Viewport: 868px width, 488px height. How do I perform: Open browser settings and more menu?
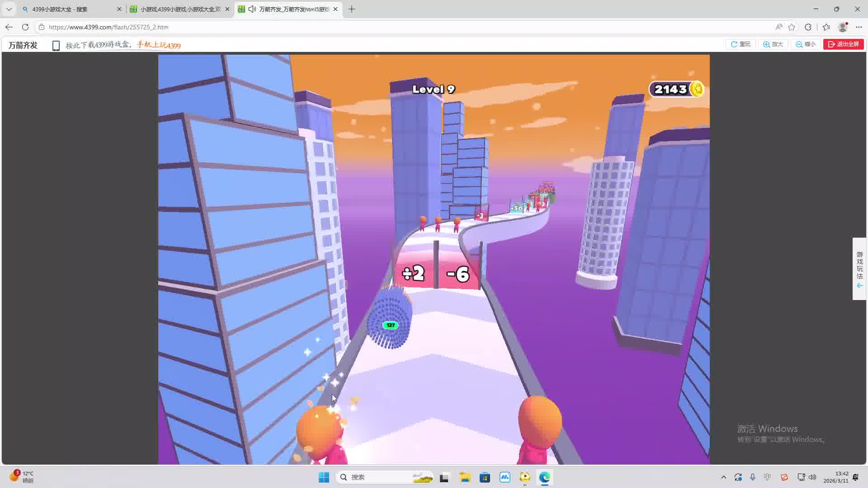tap(859, 27)
